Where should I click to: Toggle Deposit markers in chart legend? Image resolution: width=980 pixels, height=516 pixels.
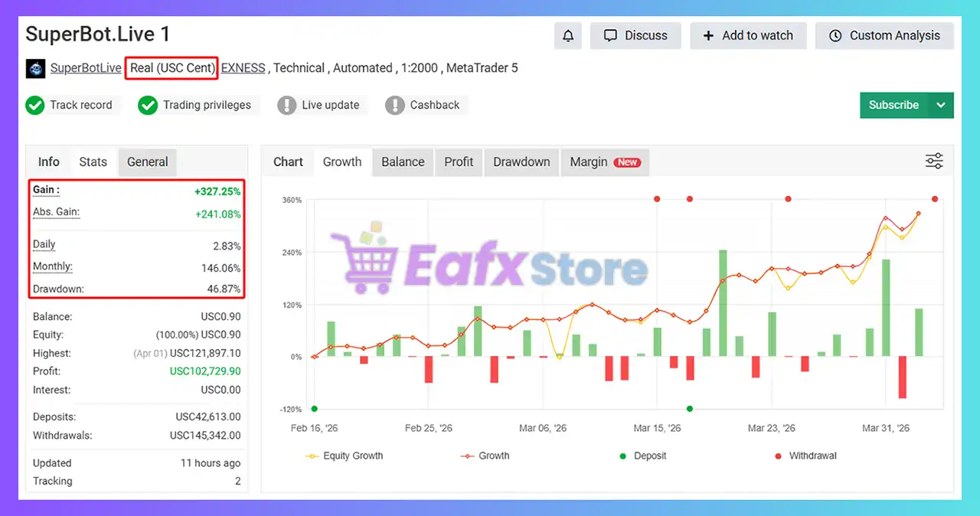pyautogui.click(x=642, y=456)
